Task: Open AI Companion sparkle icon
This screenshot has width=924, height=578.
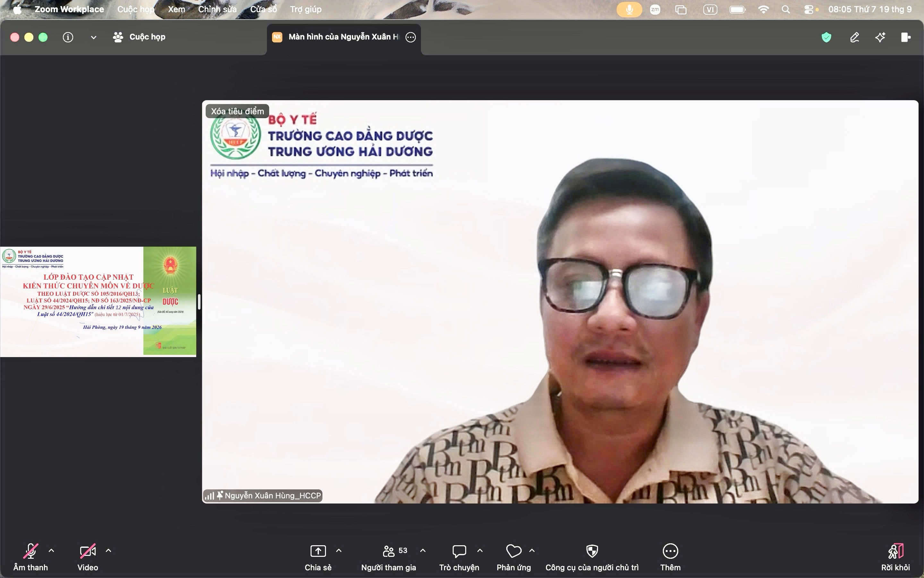Action: tap(880, 37)
